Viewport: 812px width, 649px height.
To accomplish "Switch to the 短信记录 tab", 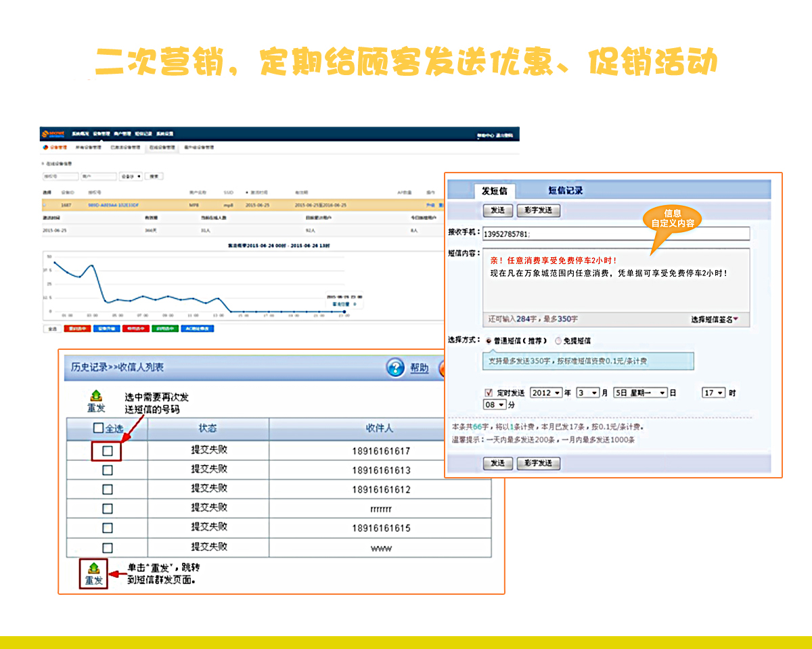I will pos(565,191).
